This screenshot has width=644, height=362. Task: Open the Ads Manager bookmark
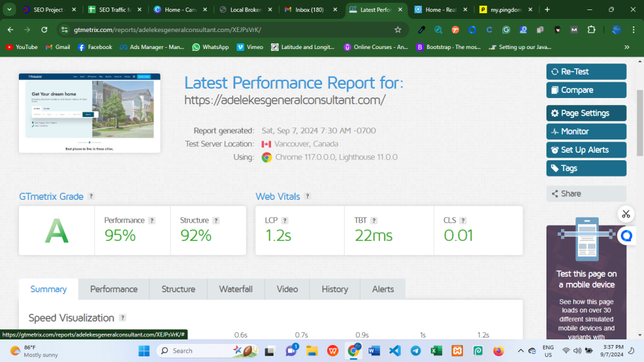tap(152, 47)
